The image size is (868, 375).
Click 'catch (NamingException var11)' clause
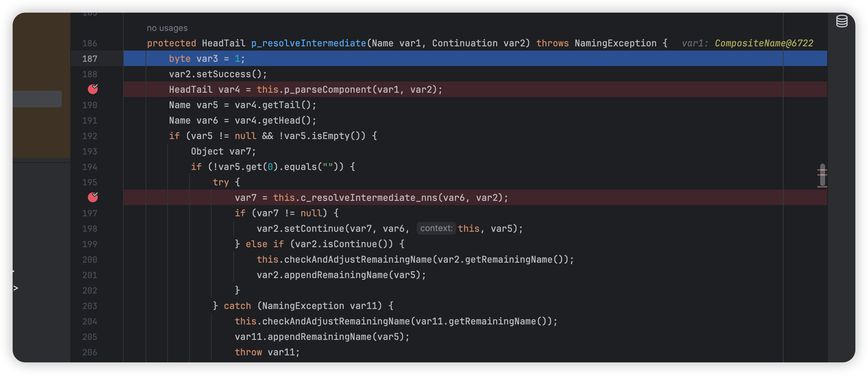tap(303, 306)
